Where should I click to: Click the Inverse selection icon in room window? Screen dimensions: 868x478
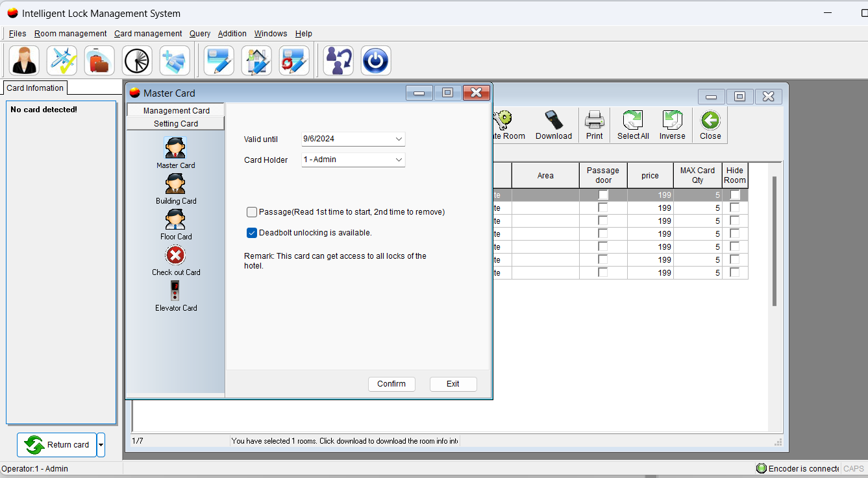point(672,120)
